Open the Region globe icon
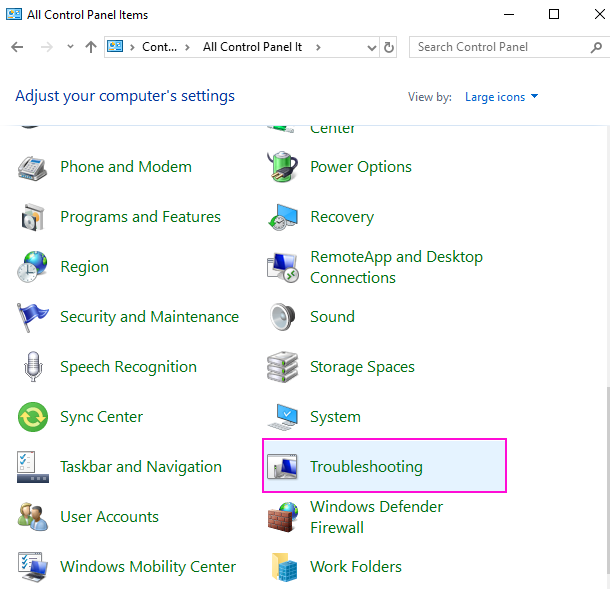 coord(33,267)
